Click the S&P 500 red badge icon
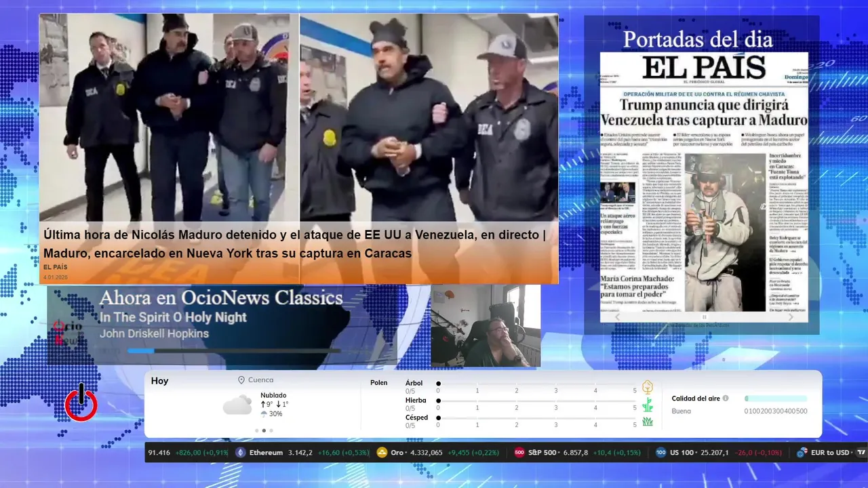This screenshot has width=868, height=488. [x=519, y=453]
